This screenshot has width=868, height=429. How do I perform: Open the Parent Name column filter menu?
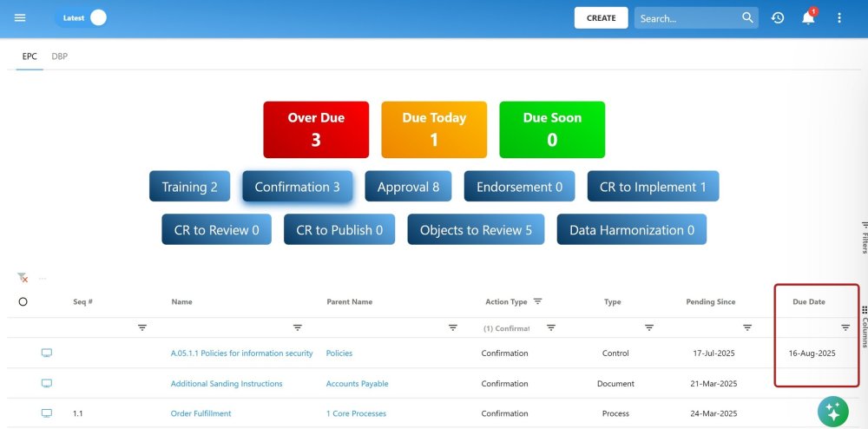(453, 327)
